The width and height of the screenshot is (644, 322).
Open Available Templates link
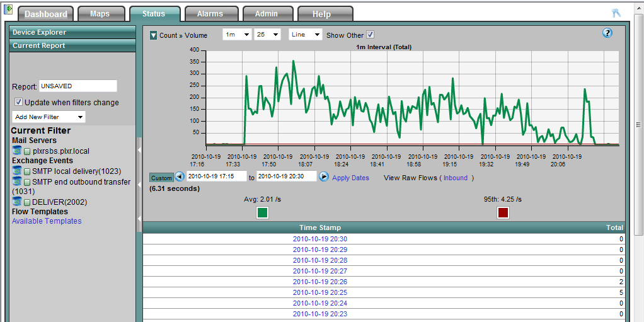click(x=47, y=221)
